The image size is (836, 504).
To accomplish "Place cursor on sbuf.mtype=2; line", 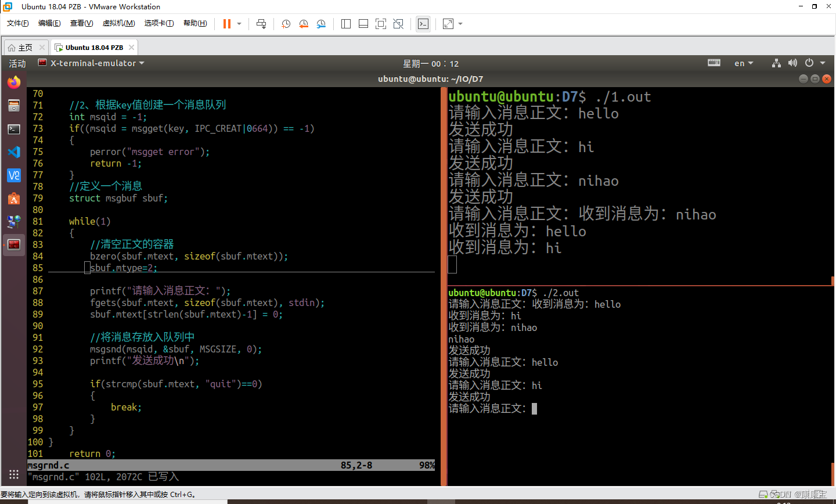I will pyautogui.click(x=123, y=268).
